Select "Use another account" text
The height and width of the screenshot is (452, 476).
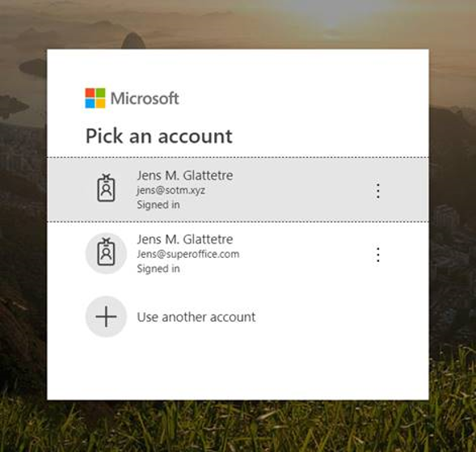[x=196, y=317]
